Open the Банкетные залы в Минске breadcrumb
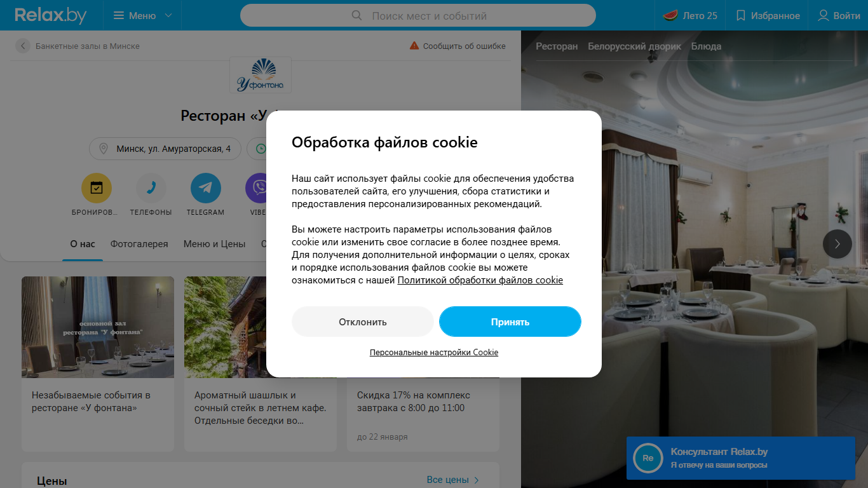Screen dimensions: 868x488 [x=88, y=46]
